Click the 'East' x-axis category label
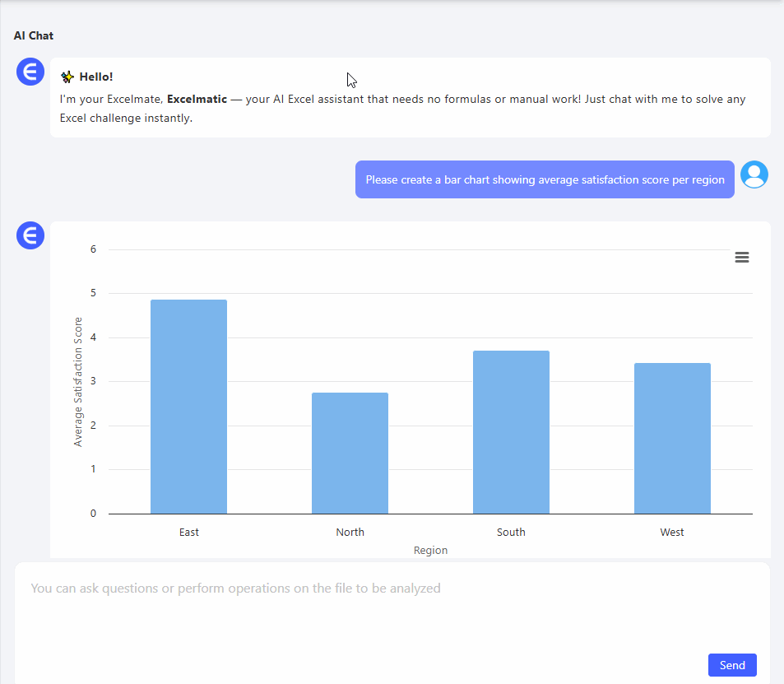 pyautogui.click(x=188, y=533)
